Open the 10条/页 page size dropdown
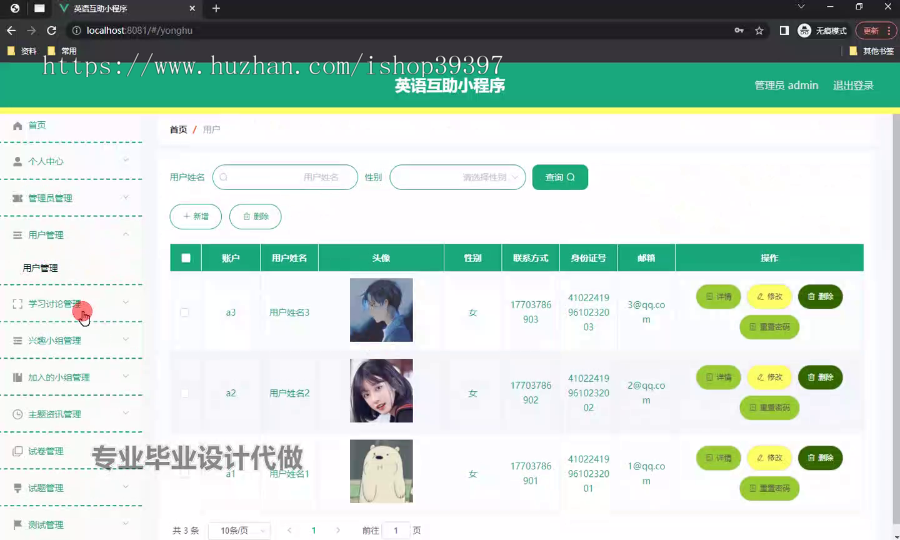Image resolution: width=900 pixels, height=540 pixels. click(x=239, y=530)
